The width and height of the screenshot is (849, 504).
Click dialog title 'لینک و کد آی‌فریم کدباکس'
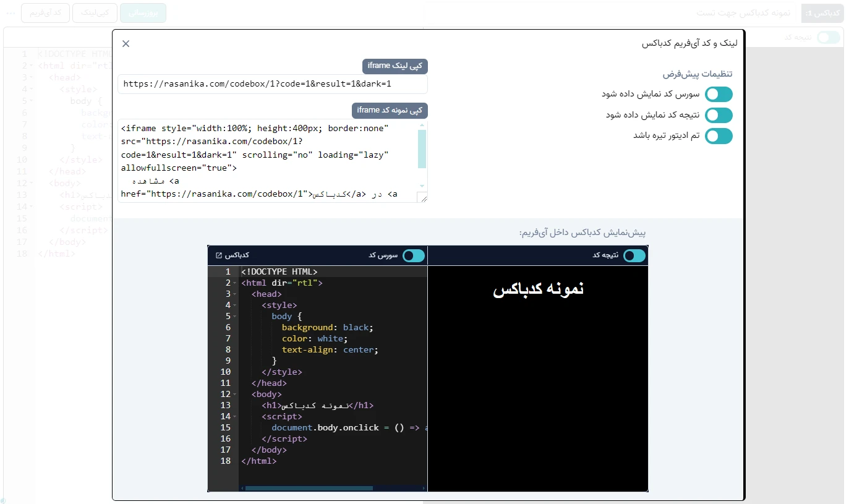[x=689, y=43]
